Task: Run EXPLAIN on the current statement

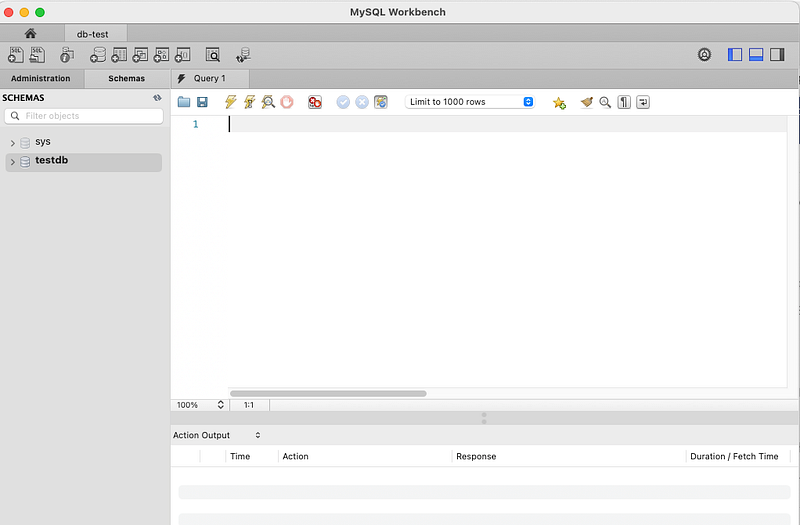Action: pos(268,102)
